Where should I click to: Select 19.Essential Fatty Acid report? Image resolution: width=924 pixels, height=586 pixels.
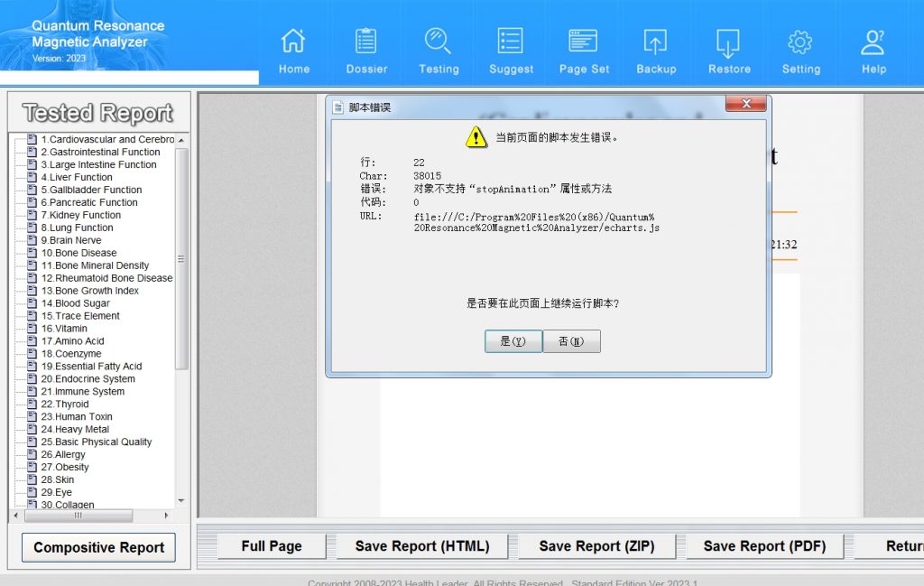(x=91, y=366)
